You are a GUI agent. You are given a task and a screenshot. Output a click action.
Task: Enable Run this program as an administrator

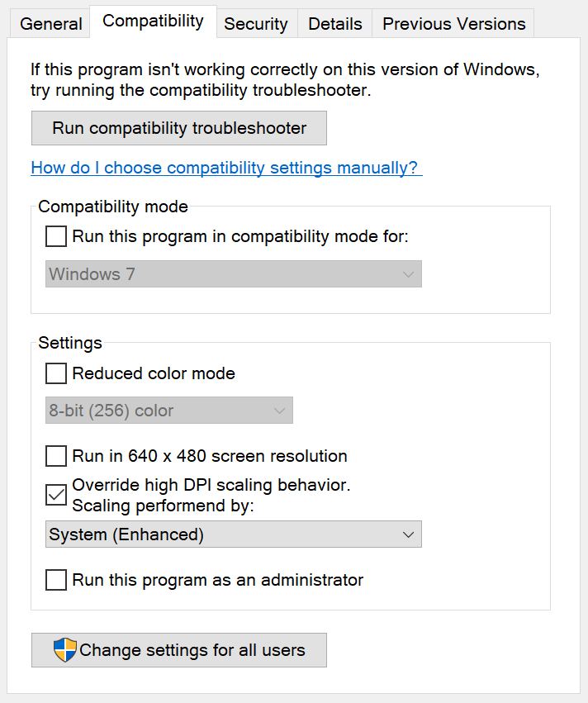click(x=55, y=580)
